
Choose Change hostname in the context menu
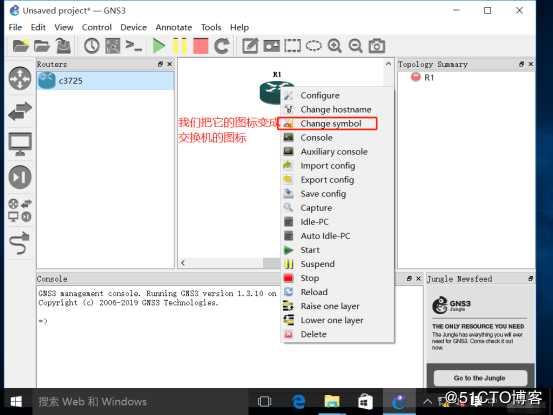tap(338, 109)
